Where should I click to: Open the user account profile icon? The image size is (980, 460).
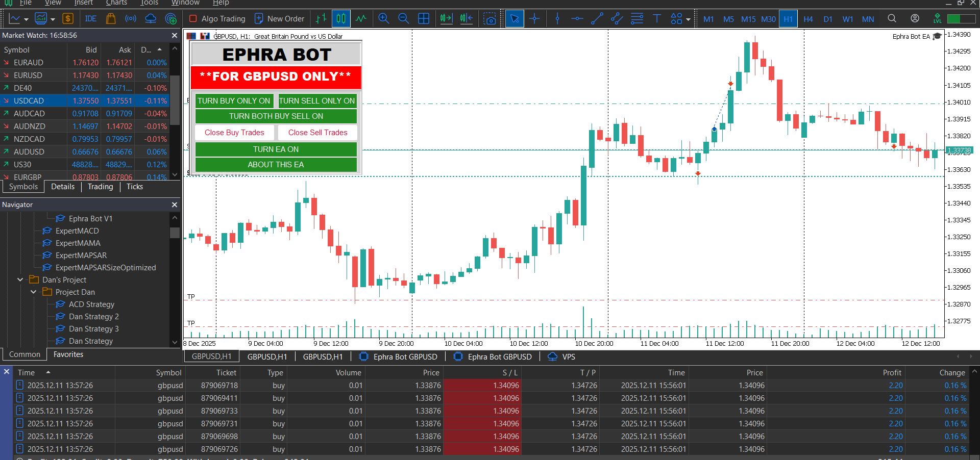tap(915, 18)
